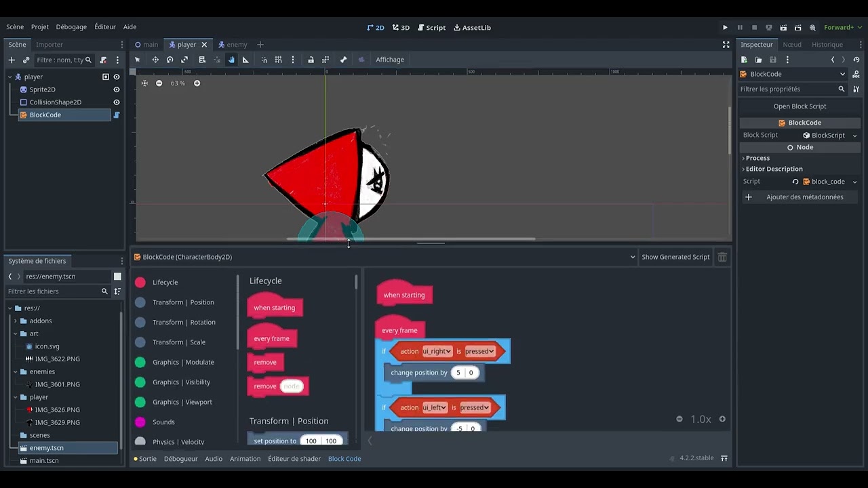
Task: Collapse the art folder
Action: click(16, 334)
